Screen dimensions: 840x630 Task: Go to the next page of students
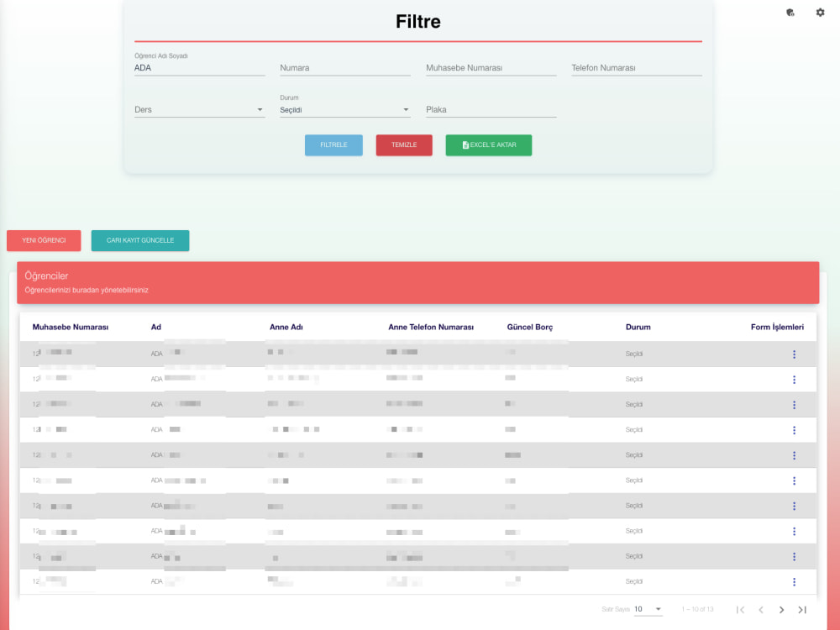(781, 610)
